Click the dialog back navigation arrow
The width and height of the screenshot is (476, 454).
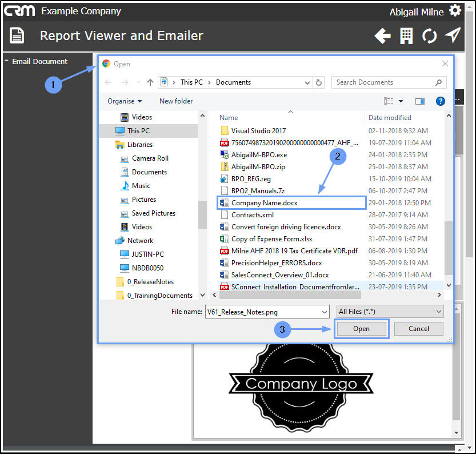point(108,82)
